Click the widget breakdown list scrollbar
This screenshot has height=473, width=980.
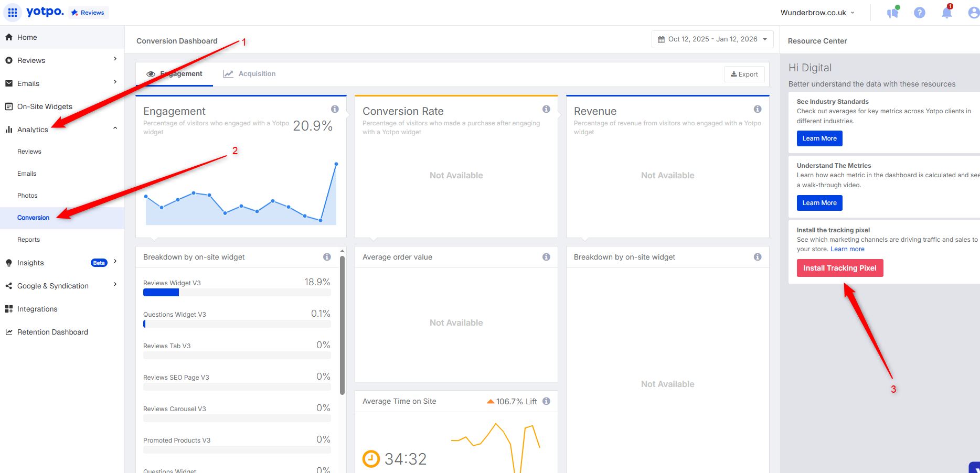(x=342, y=325)
